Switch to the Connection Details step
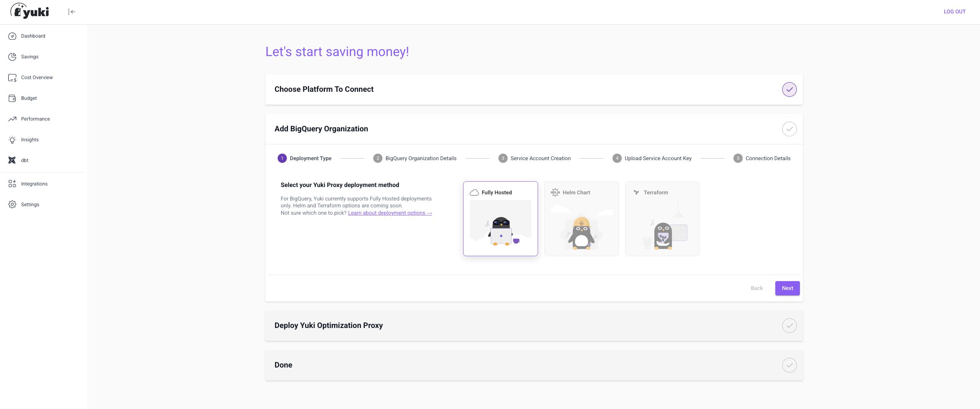This screenshot has width=980, height=409. [x=762, y=158]
